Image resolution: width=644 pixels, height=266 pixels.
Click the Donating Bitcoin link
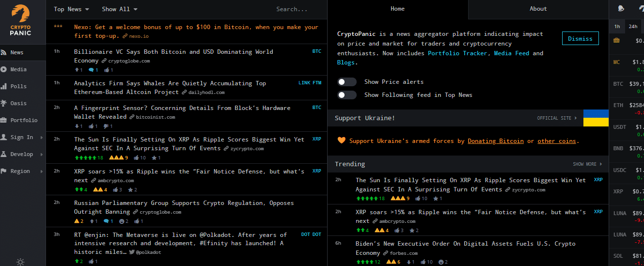[495, 141]
